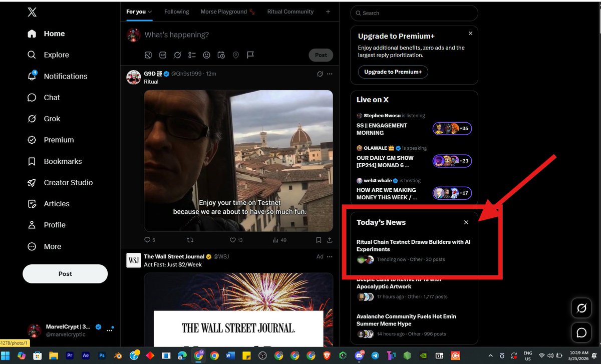This screenshot has height=364, width=601.
Task: Switch to Morse Playground tab
Action: point(227,12)
